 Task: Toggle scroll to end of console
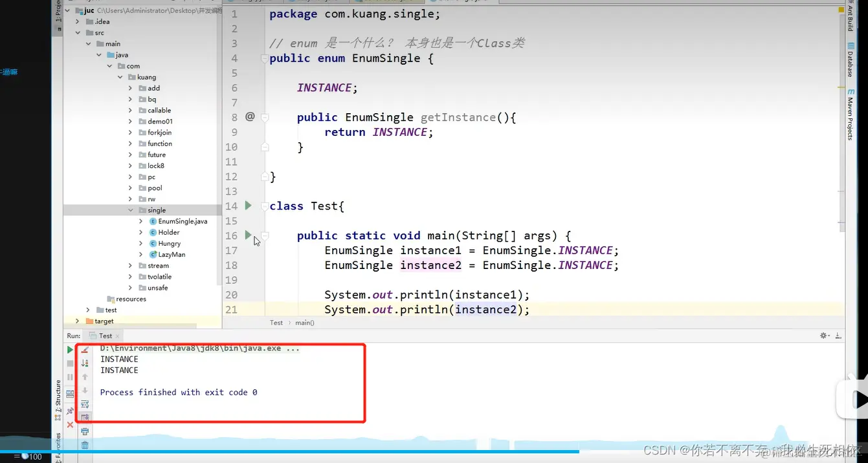(x=85, y=418)
